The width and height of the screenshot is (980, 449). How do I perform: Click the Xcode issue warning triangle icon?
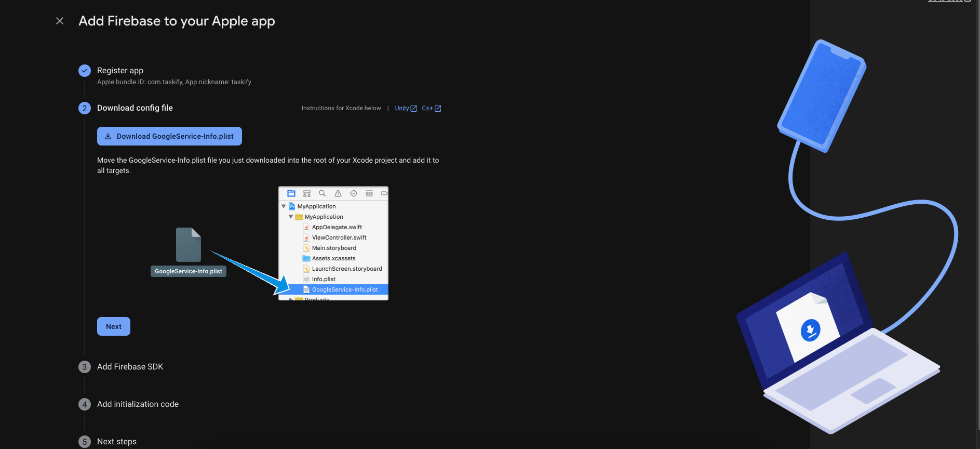338,193
